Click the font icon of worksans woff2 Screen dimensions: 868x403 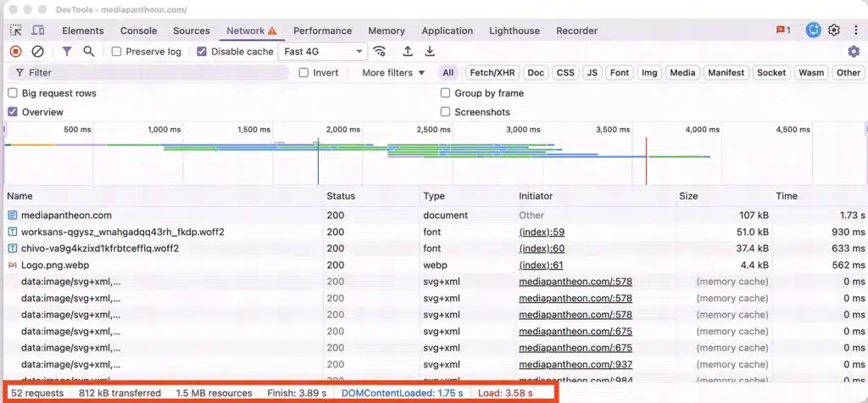(13, 232)
